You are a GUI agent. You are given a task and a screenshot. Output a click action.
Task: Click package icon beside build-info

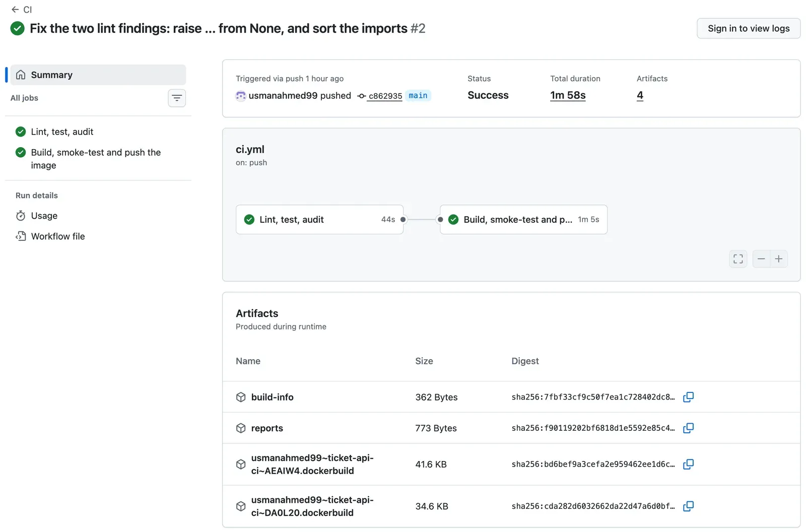[241, 397]
